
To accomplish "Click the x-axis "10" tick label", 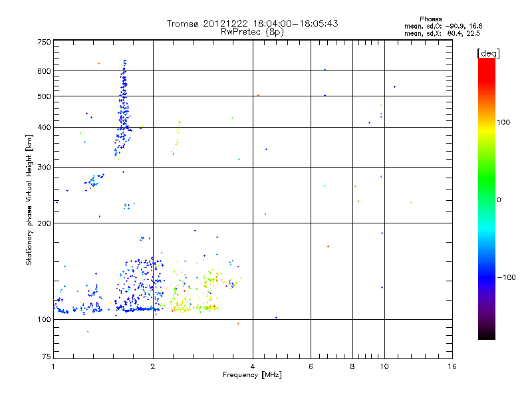I will point(384,366).
